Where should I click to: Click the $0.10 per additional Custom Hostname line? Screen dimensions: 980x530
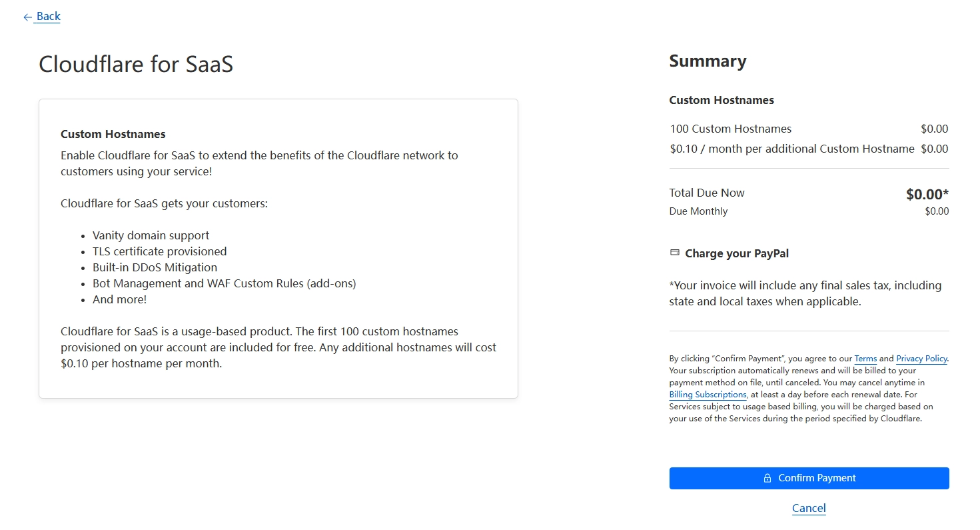coord(792,149)
